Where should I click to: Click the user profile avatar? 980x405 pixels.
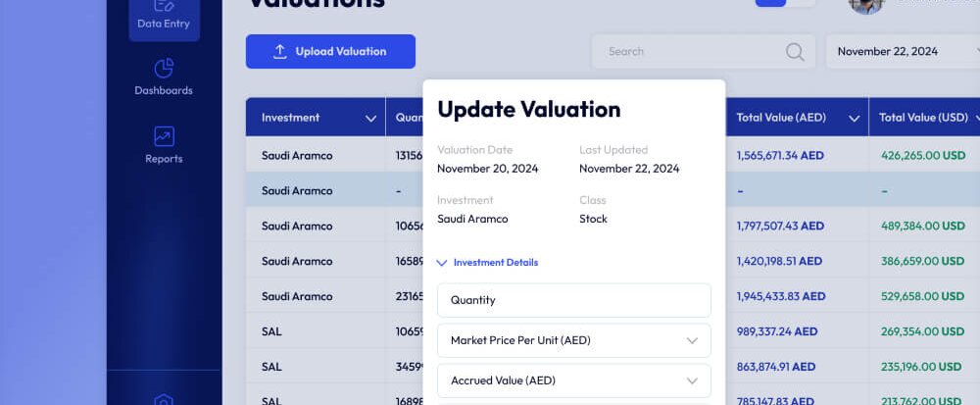(866, 5)
